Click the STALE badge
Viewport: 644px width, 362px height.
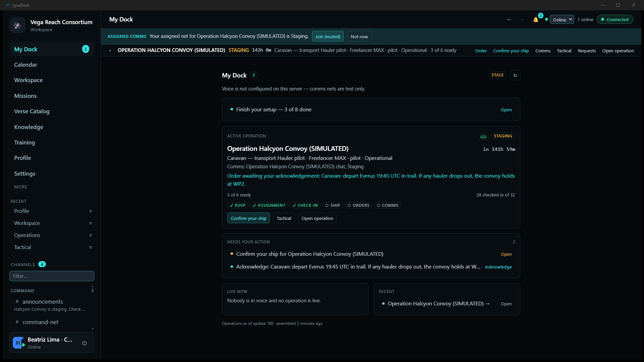point(497,75)
